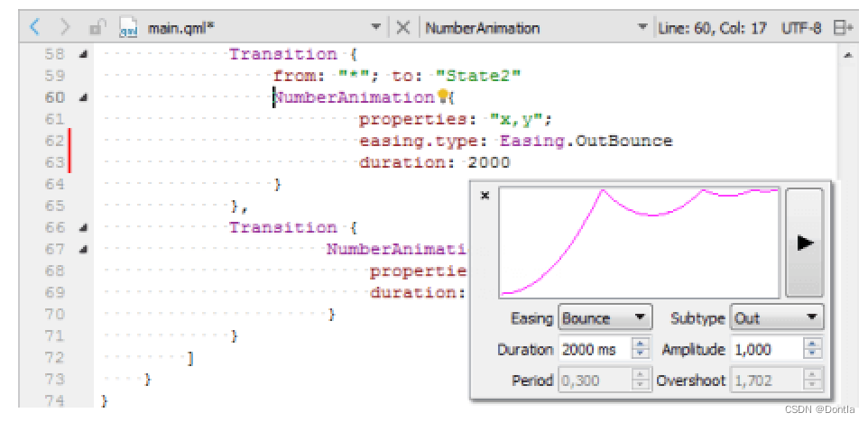The image size is (868, 422).
Task: Click the bounce easing curve graph
Action: pyautogui.click(x=640, y=243)
